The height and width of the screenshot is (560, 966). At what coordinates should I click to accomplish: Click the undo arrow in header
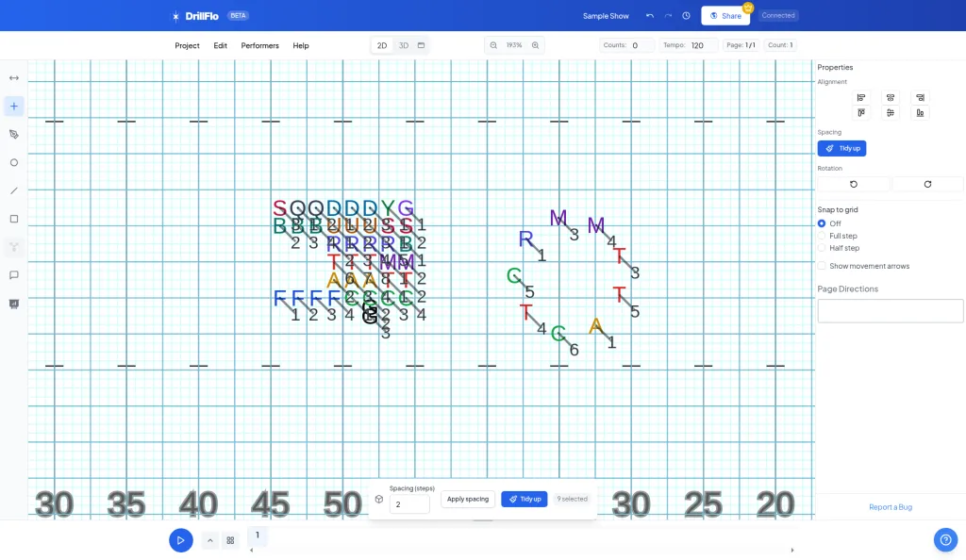(649, 16)
